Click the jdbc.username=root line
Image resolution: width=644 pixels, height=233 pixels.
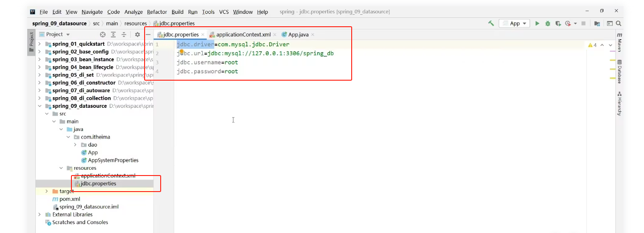207,62
